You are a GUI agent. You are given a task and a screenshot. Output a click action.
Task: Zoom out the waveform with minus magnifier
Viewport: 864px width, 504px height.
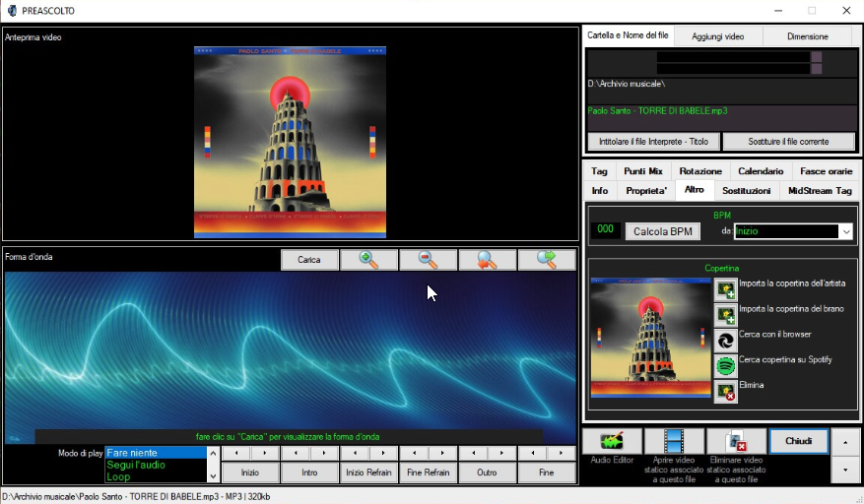[429, 260]
